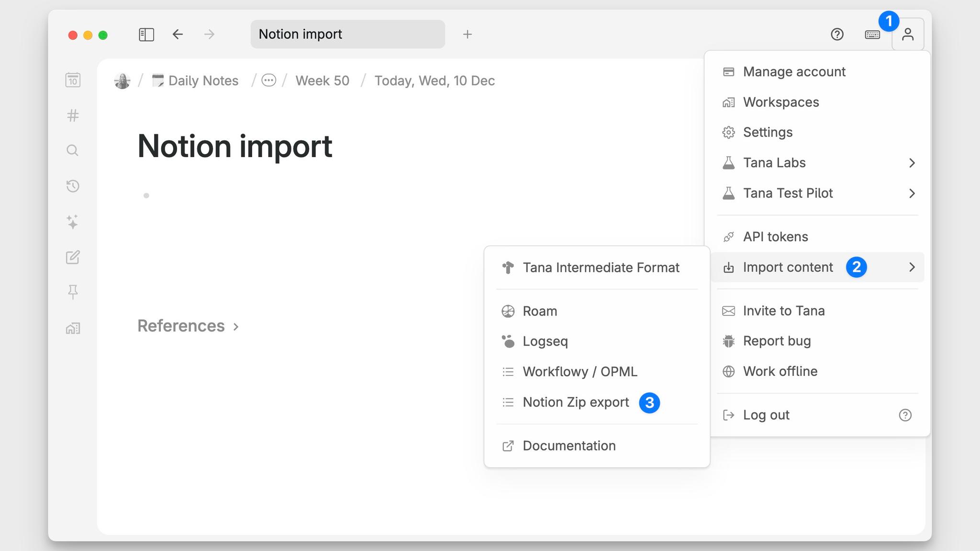Minimize window with the yellow button

(x=88, y=35)
